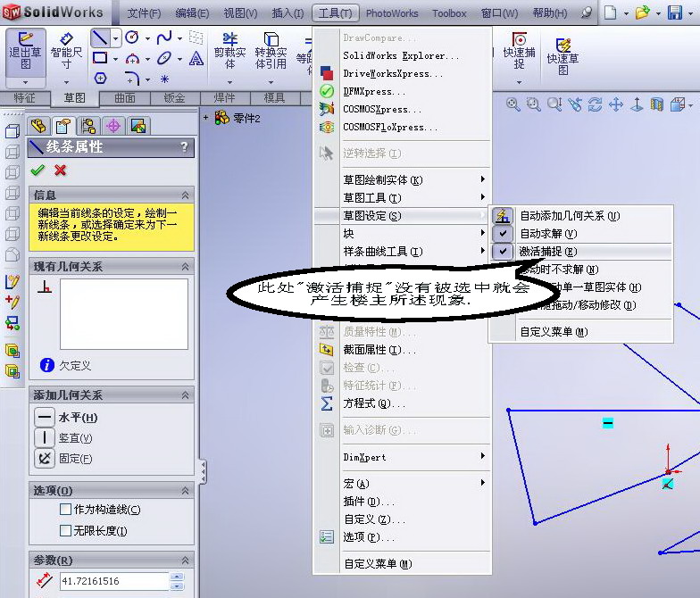700x598 pixels.
Task: Click the green check to accept line properties
Action: pyautogui.click(x=37, y=170)
